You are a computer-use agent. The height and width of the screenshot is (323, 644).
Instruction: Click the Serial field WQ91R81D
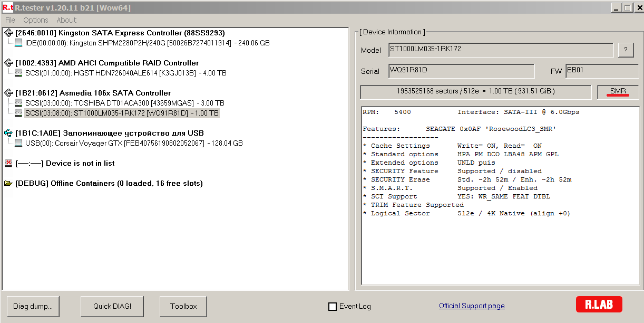[x=462, y=71]
